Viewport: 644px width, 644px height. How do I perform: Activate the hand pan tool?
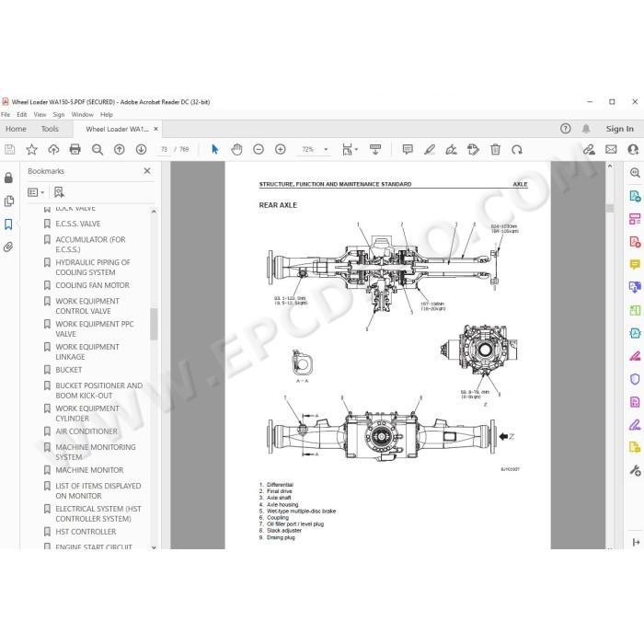pyautogui.click(x=236, y=149)
